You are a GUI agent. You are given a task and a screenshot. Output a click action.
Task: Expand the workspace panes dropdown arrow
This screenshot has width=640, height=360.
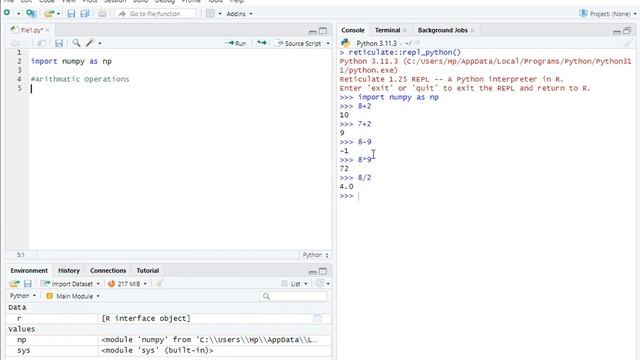click(220, 14)
